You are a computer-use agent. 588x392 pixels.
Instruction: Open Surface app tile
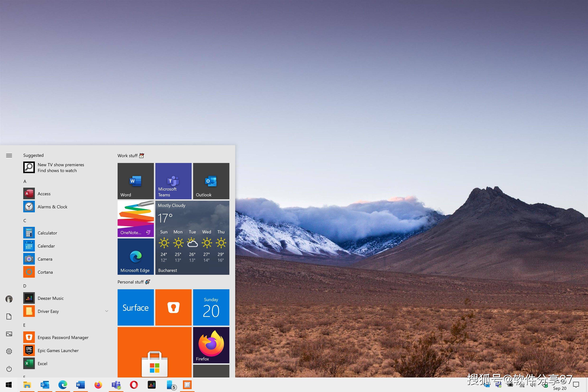[x=136, y=307]
